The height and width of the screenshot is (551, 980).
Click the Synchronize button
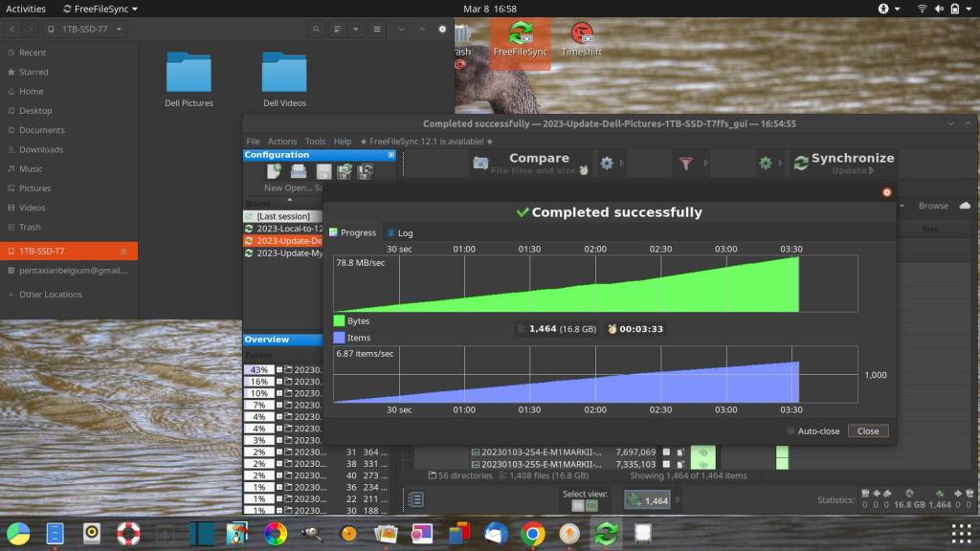click(842, 164)
